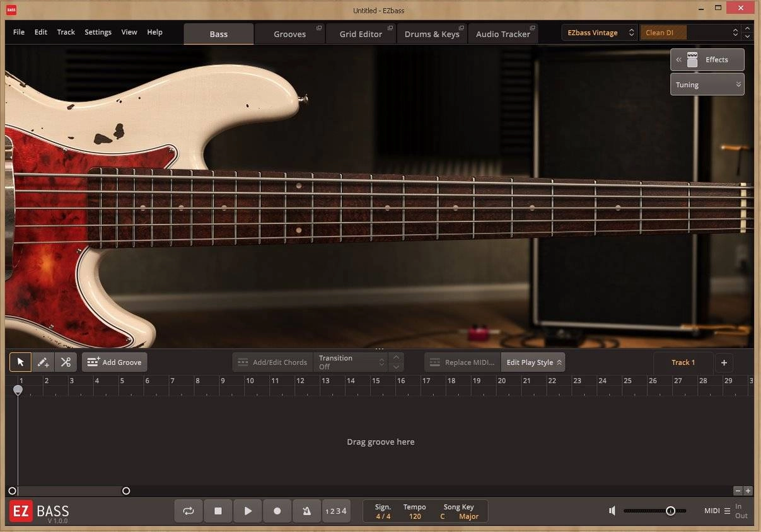761x532 pixels.
Task: Click the right loop-range handle
Action: click(x=126, y=491)
